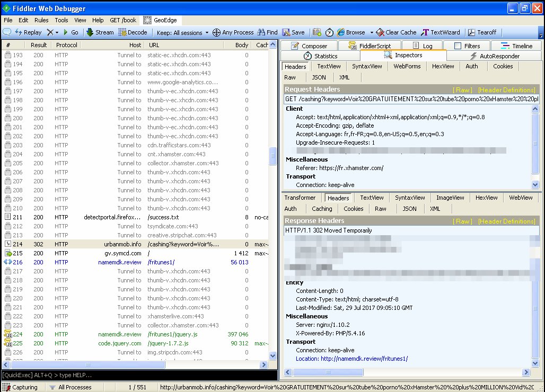545x392 pixels.
Task: Open TextWizard tool
Action: [x=441, y=32]
